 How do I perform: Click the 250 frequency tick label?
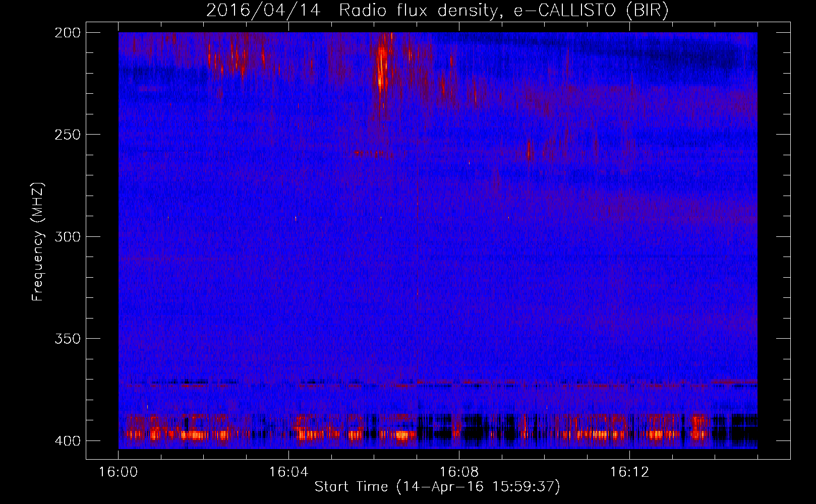tap(67, 135)
